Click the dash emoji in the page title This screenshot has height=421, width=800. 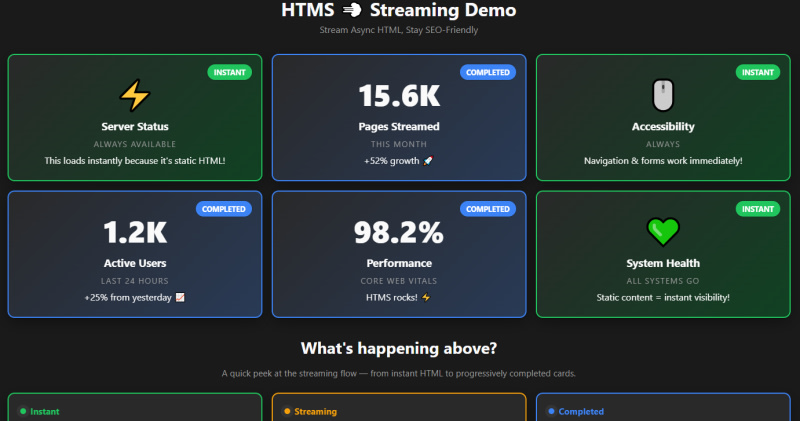click(351, 11)
